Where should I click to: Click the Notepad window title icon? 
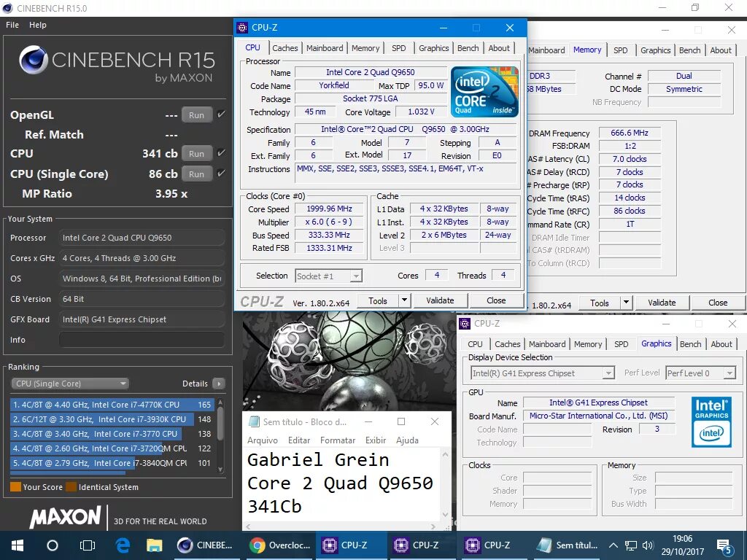[x=255, y=422]
